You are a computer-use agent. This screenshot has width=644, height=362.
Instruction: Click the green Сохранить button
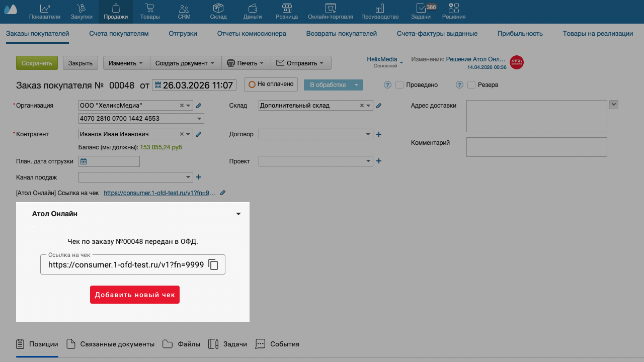(37, 63)
